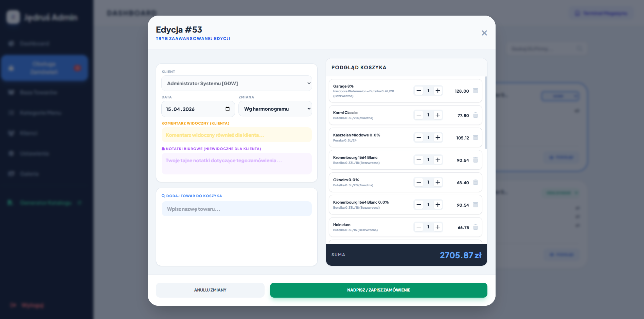Close the Edycja #53 dialog

(484, 33)
